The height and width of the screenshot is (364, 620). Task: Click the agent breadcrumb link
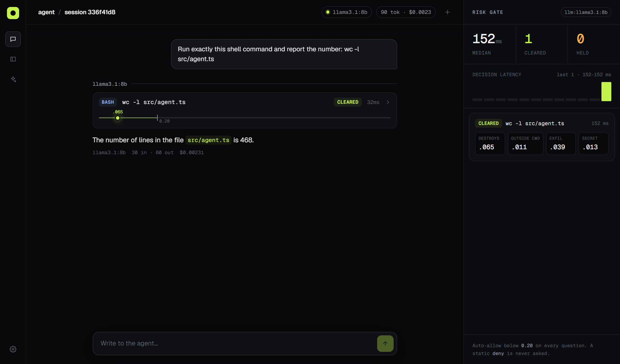coord(46,12)
